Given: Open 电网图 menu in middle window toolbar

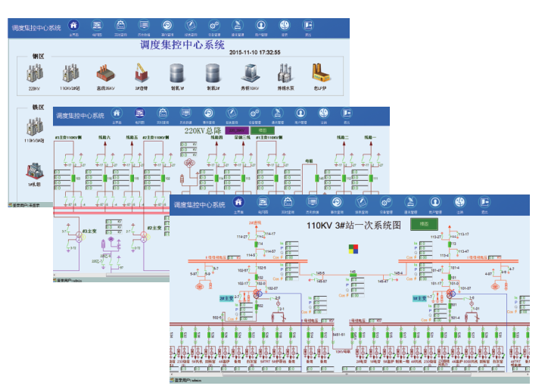Looking at the screenshot, I should pos(139,114).
